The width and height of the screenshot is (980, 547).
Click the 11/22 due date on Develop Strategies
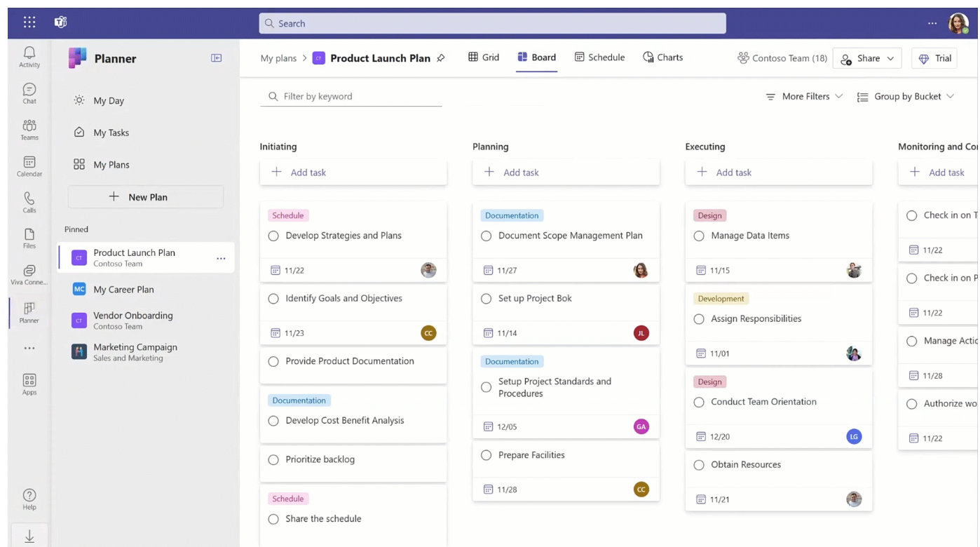(x=287, y=270)
